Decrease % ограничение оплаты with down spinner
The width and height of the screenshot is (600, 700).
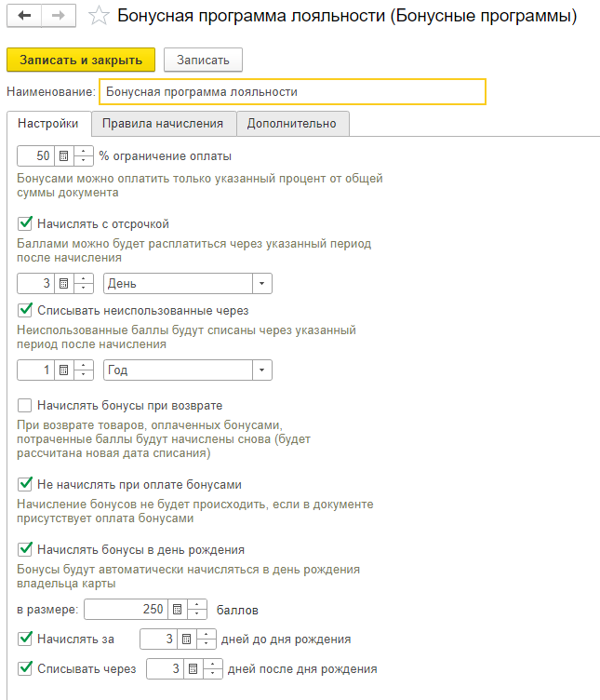[x=84, y=161]
